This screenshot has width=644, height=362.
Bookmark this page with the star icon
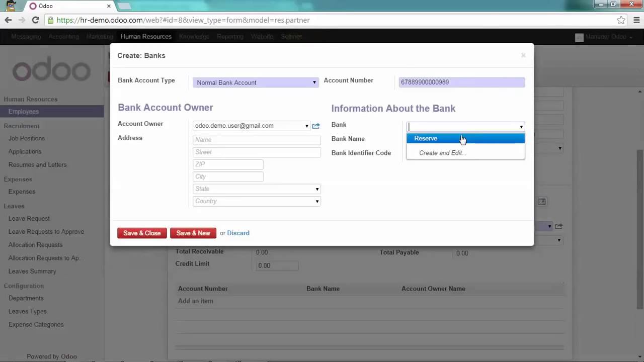(x=621, y=20)
